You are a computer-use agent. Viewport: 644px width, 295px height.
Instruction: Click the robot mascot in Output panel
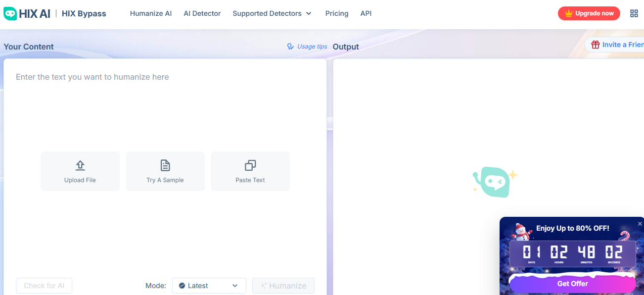point(495,182)
